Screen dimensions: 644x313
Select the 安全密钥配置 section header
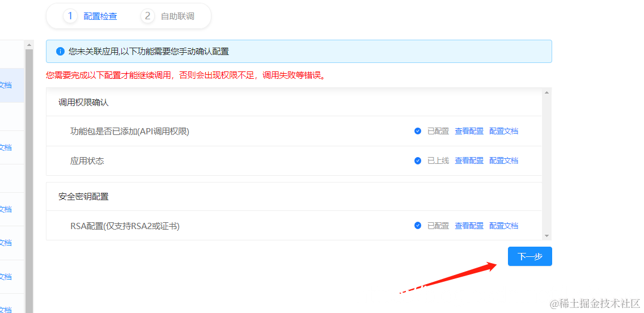click(294, 196)
